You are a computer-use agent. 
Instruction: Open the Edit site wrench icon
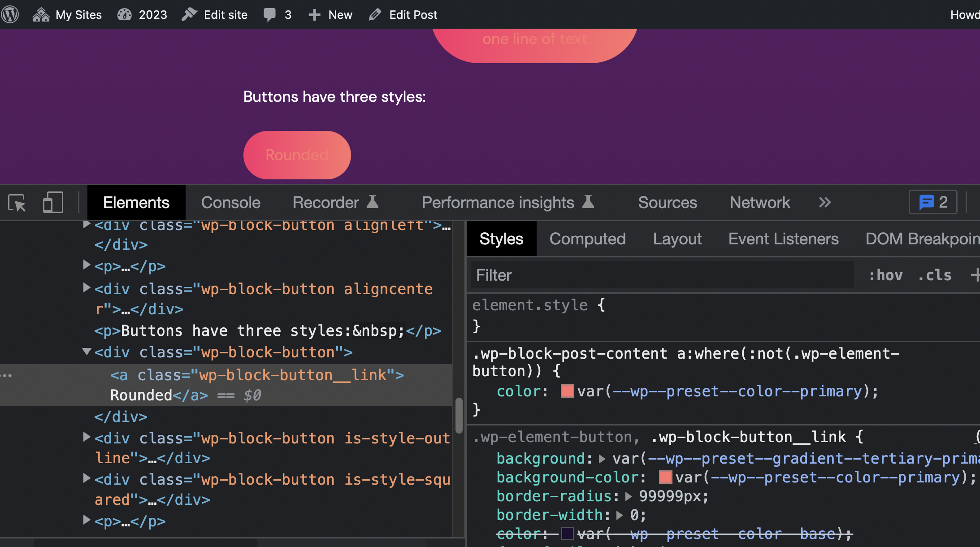pos(189,14)
